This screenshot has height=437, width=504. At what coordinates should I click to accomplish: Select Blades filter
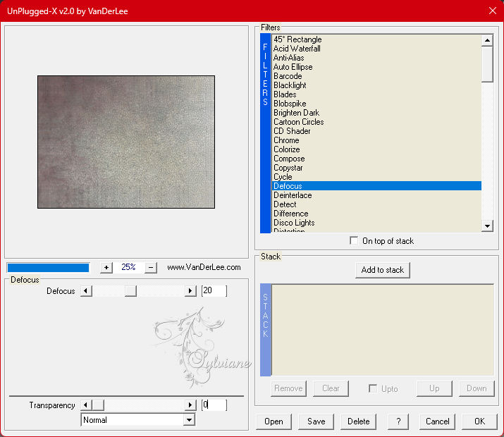376,94
